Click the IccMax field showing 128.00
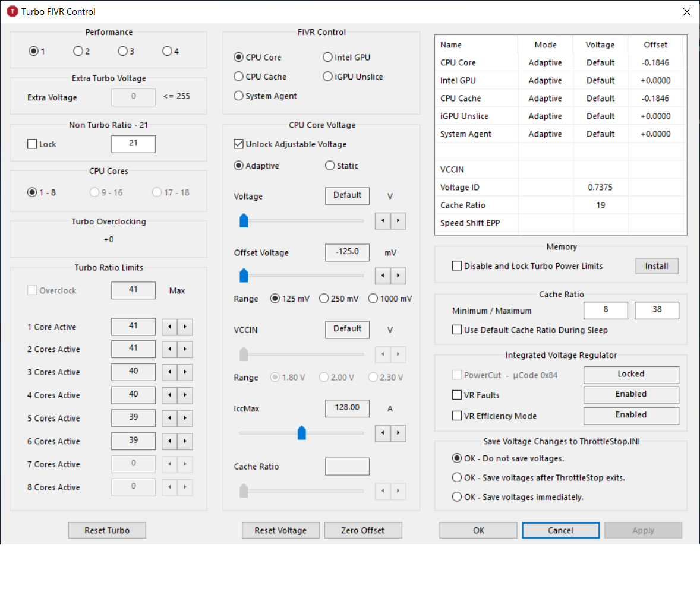The width and height of the screenshot is (700, 608). (x=347, y=408)
